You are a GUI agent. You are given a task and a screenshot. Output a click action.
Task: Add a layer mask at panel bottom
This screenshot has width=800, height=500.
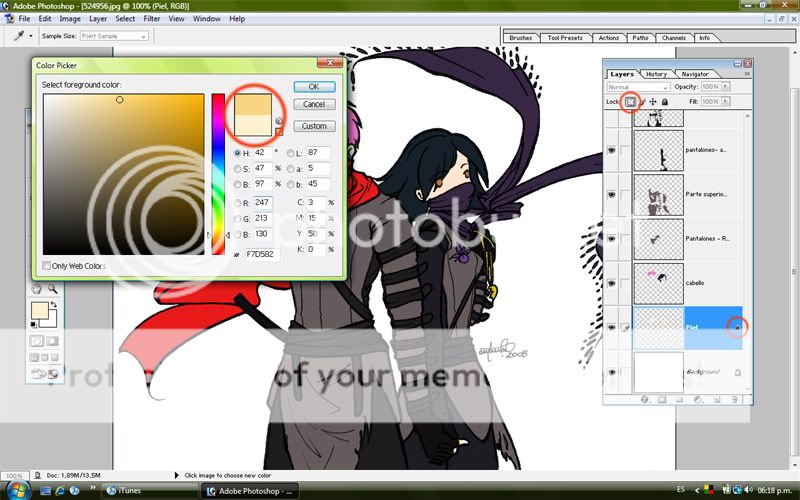[662, 400]
